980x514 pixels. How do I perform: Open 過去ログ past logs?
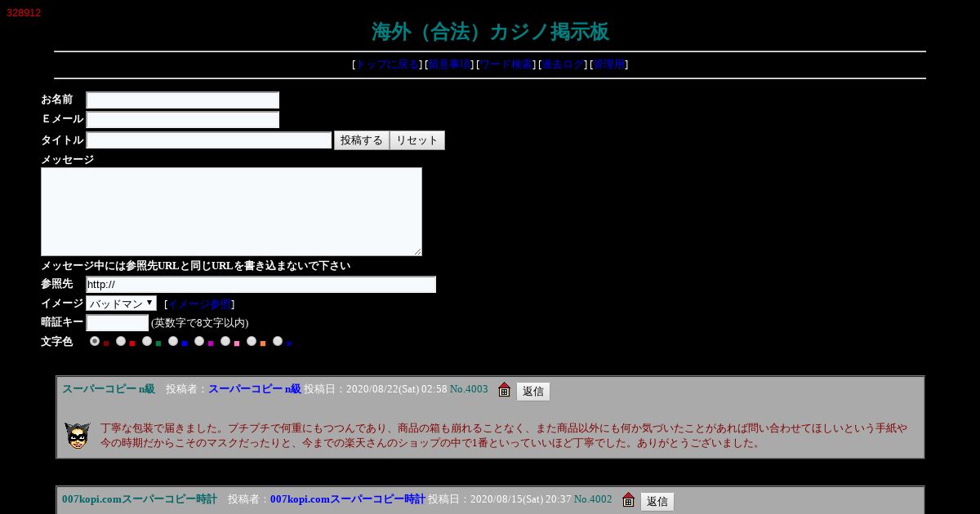click(563, 64)
